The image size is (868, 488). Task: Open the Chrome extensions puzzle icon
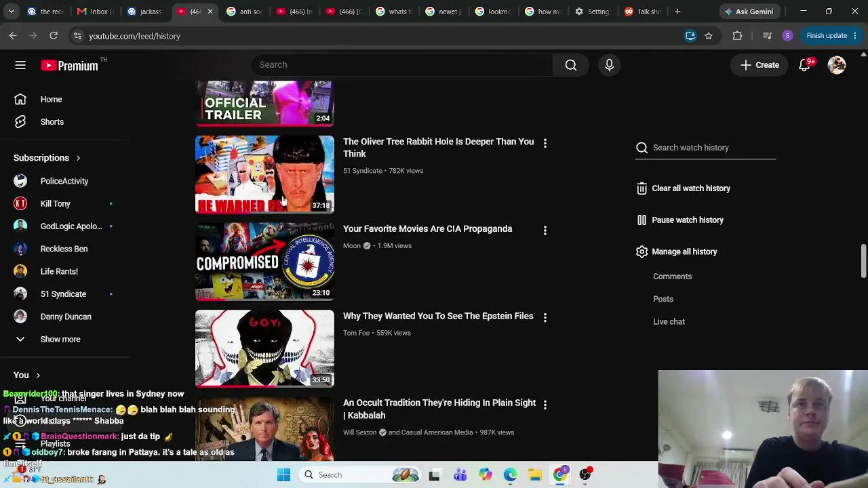pos(737,36)
